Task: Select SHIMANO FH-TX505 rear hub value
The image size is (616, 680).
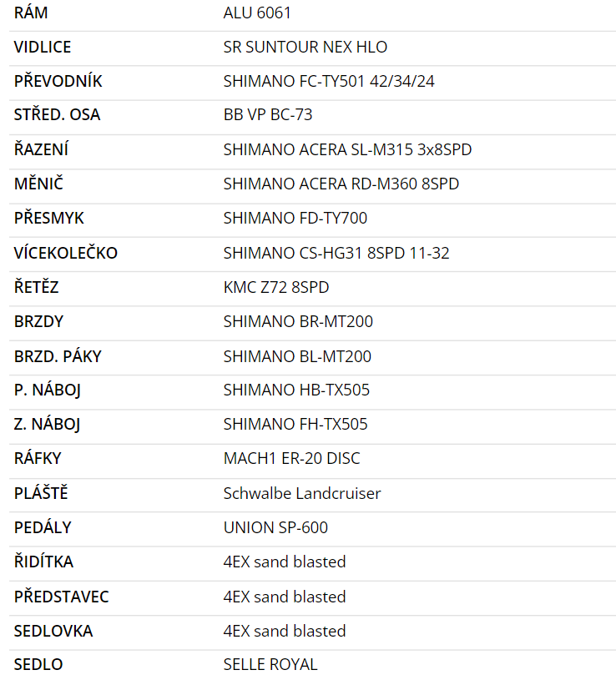Action: [295, 425]
